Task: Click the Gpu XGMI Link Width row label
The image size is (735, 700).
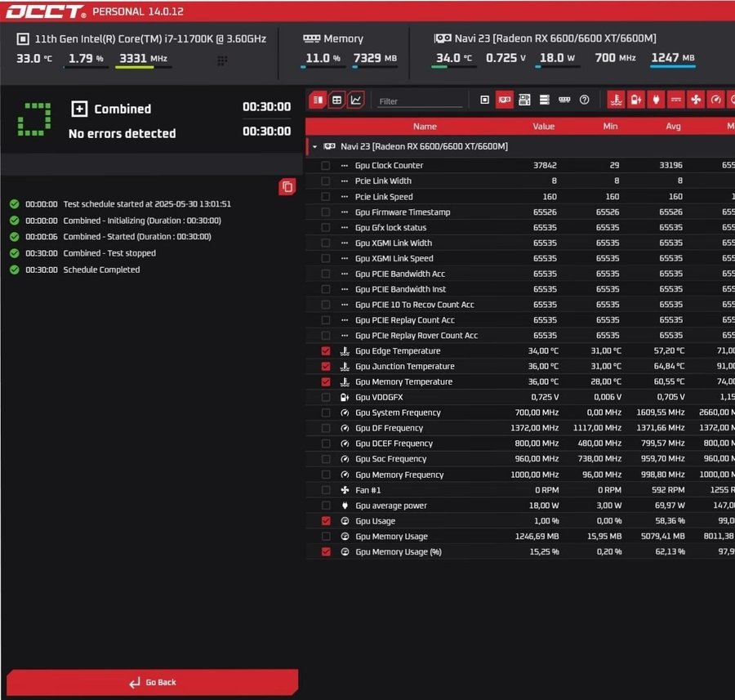Action: pyautogui.click(x=394, y=243)
